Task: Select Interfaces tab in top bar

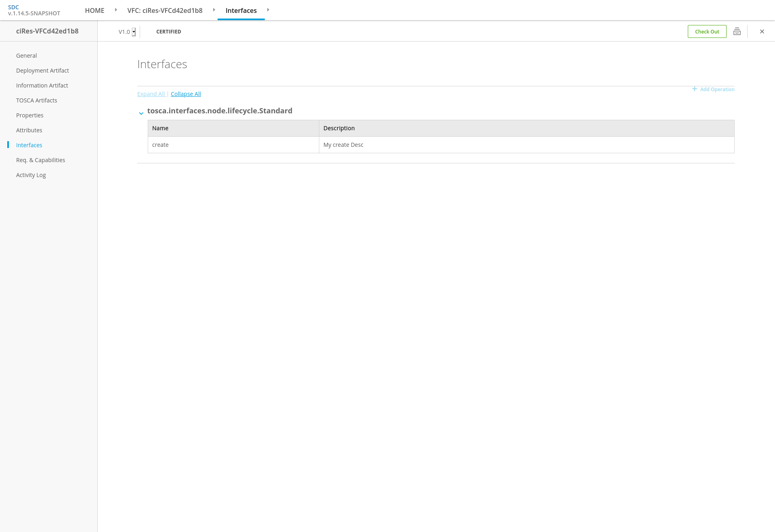Action: click(241, 10)
